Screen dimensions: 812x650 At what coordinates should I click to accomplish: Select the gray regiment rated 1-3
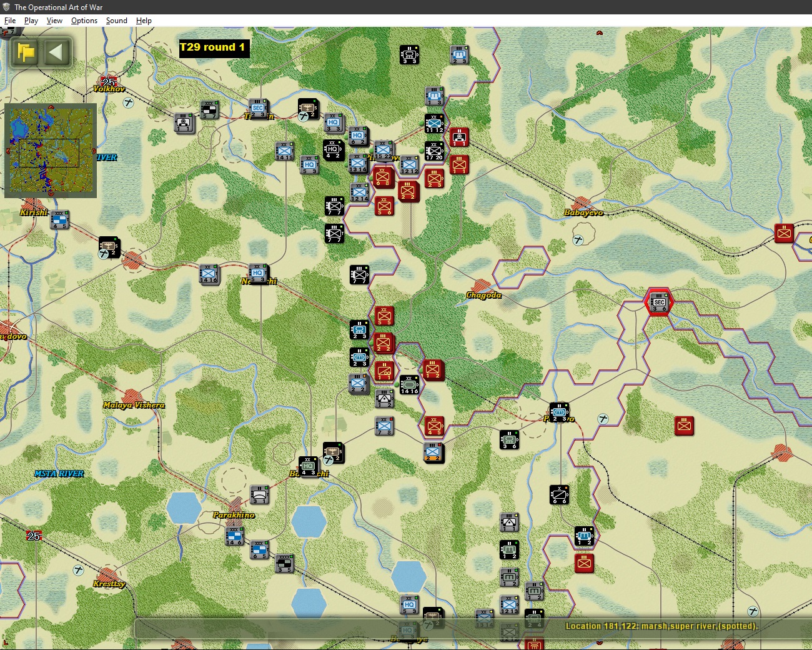[x=434, y=96]
